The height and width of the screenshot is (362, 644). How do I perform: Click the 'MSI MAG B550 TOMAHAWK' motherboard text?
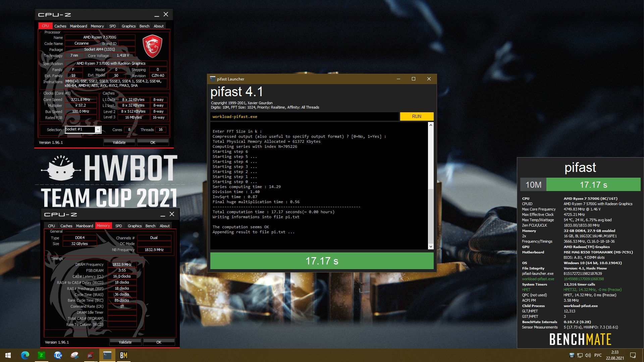coord(598,252)
